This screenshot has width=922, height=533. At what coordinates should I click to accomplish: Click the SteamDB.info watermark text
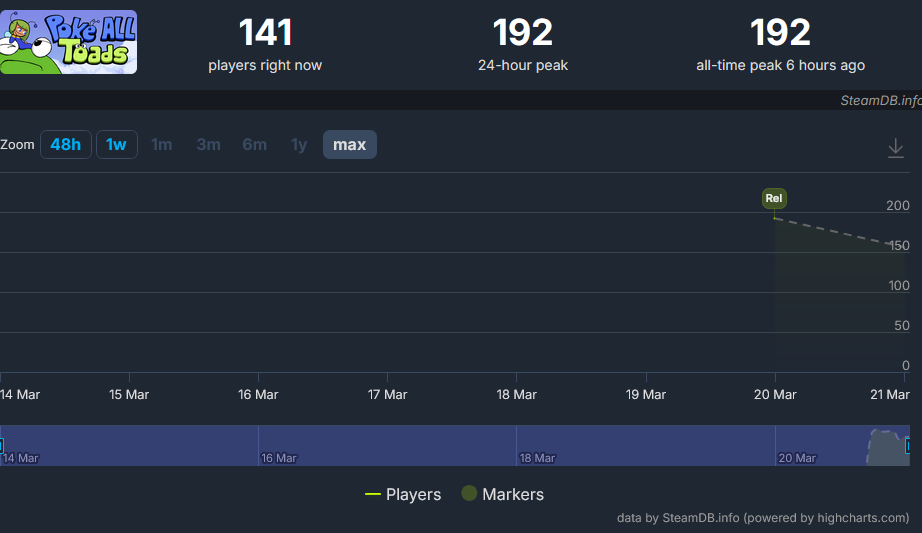[x=880, y=101]
